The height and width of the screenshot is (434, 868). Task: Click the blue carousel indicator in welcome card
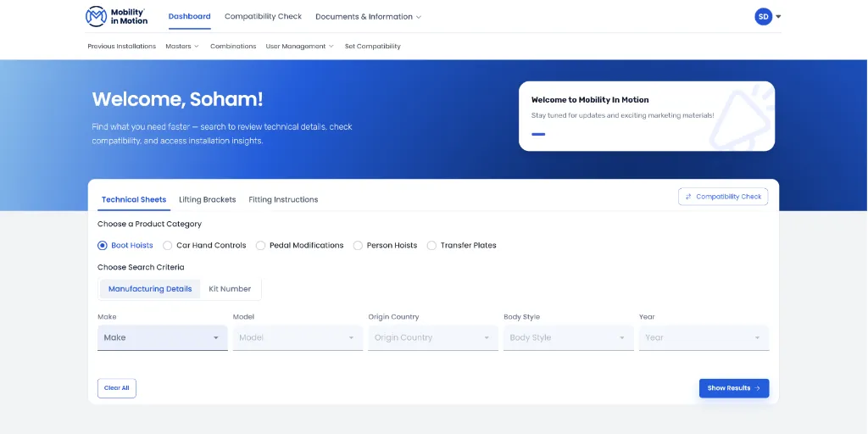coord(538,134)
